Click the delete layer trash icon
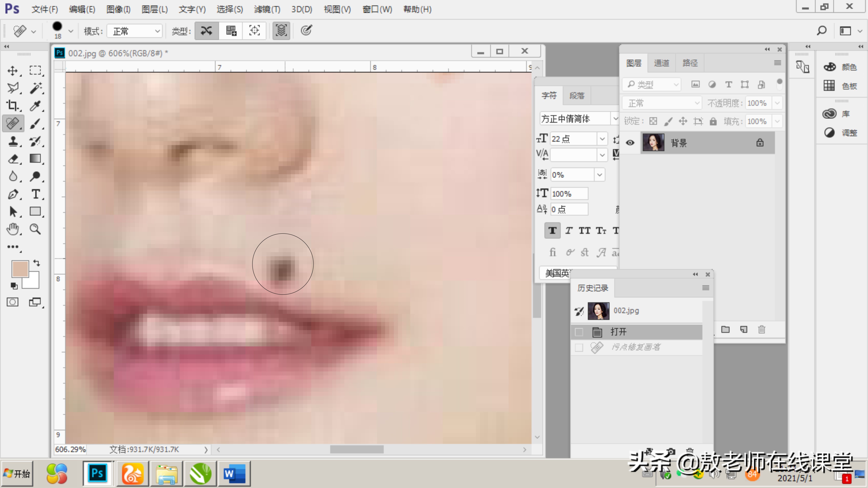 tap(762, 329)
